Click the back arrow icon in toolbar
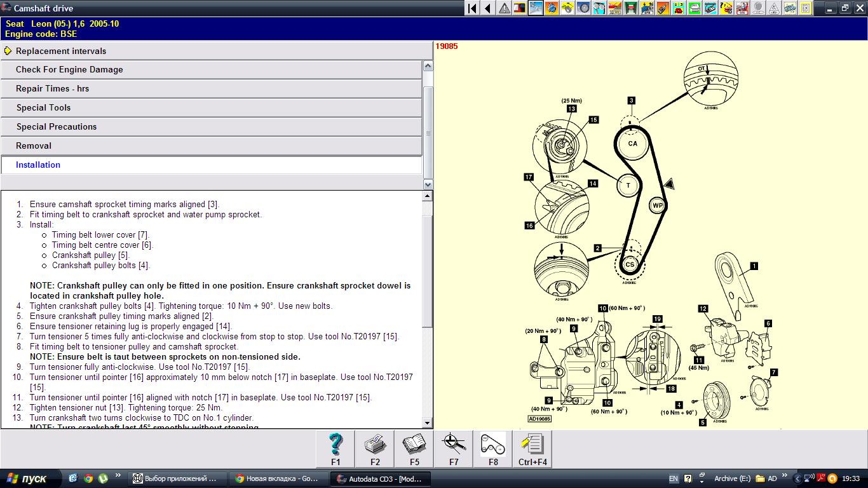Image resolution: width=868 pixels, height=488 pixels. (x=488, y=8)
